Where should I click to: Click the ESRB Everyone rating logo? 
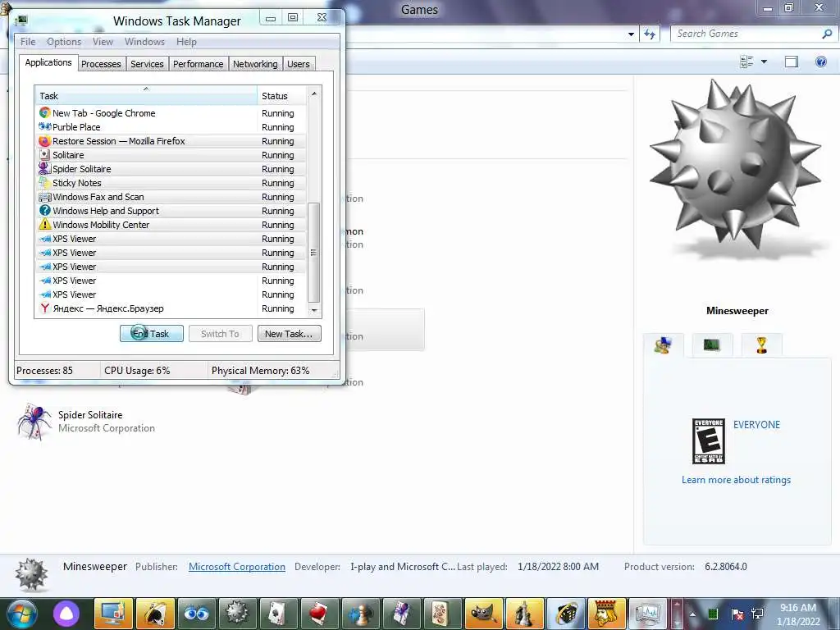(x=709, y=441)
